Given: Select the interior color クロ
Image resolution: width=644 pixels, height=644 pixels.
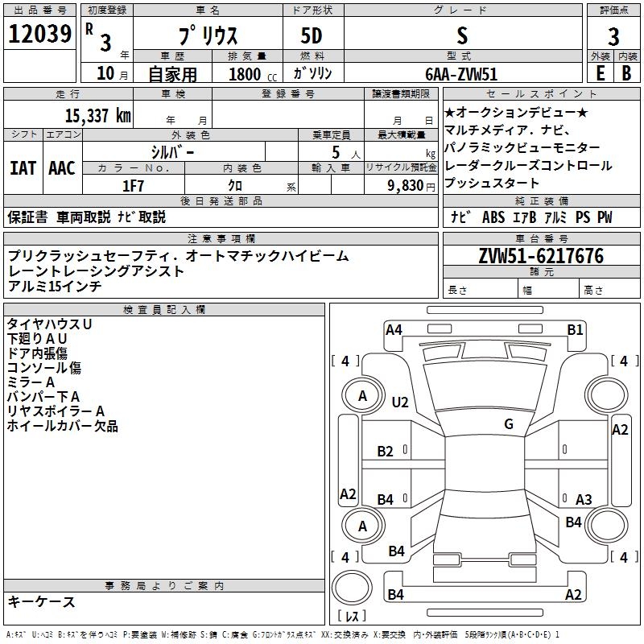Looking at the screenshot, I should pyautogui.click(x=235, y=186).
